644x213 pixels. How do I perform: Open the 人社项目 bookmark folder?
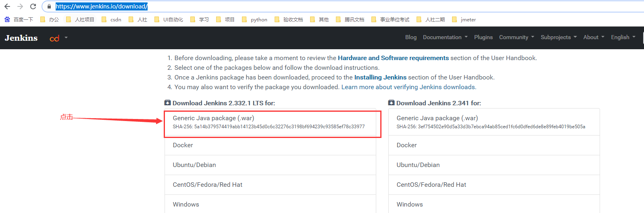[80, 19]
